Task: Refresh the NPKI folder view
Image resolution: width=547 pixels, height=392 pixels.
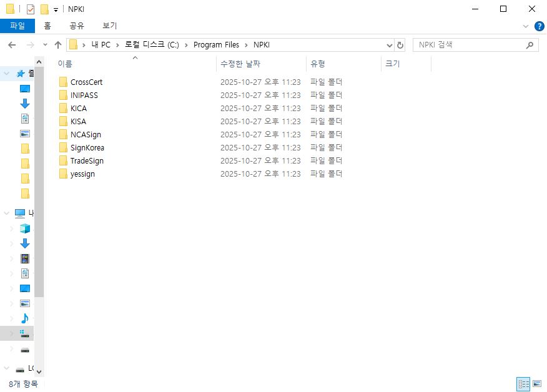Action: (x=400, y=45)
